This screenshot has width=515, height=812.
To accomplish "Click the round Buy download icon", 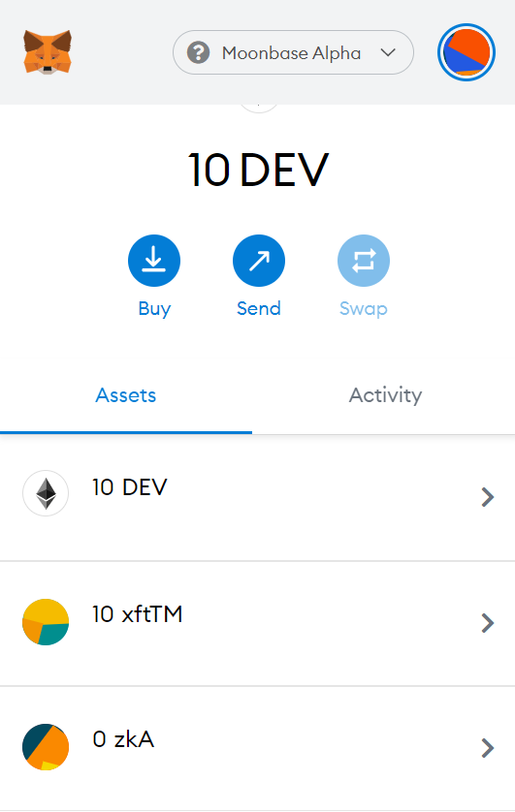I will click(x=154, y=261).
